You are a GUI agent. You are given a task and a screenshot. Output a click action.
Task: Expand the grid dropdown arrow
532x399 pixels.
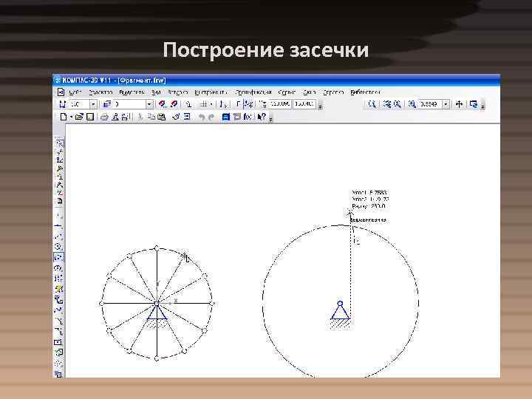211,104
